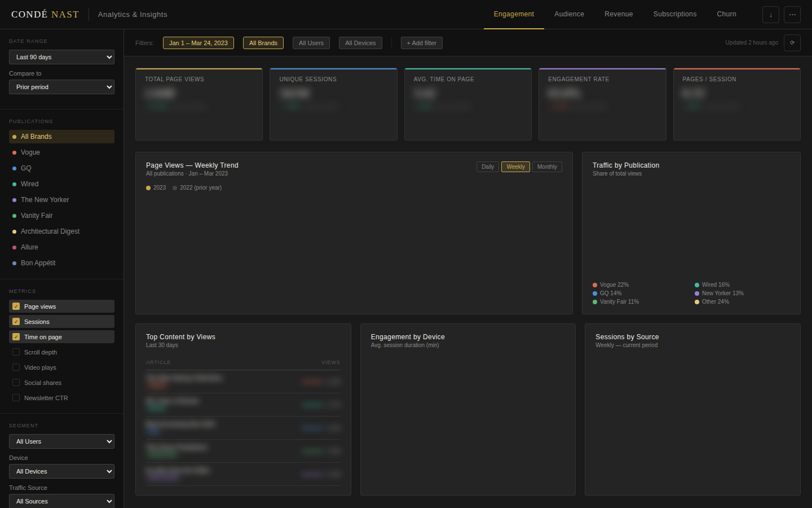Click the + Add filter button
This screenshot has width=812, height=508.
pos(421,43)
